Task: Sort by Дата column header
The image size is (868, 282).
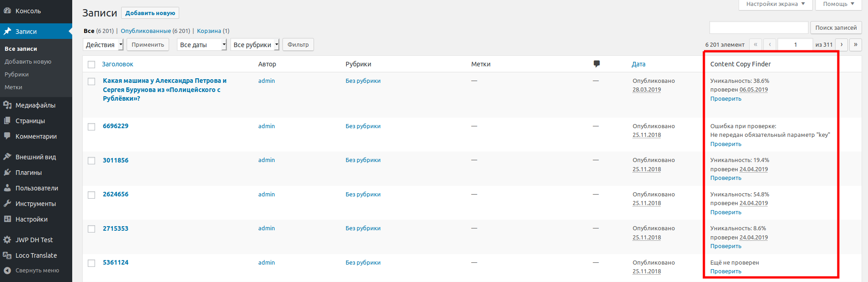Action: click(x=639, y=64)
